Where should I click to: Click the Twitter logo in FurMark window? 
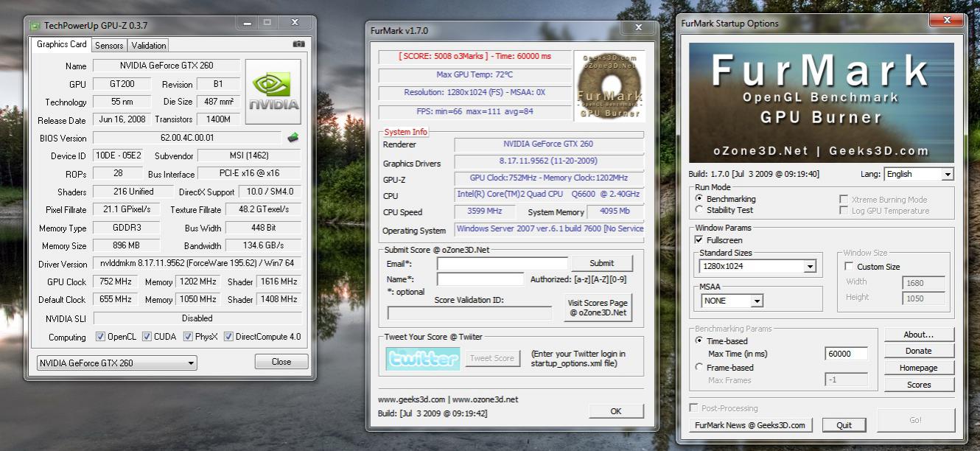click(x=423, y=358)
